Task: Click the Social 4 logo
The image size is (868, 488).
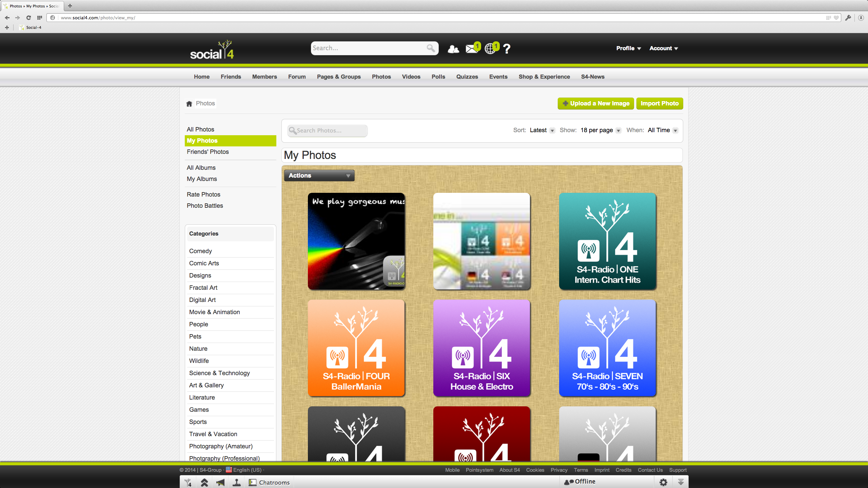Action: (212, 50)
